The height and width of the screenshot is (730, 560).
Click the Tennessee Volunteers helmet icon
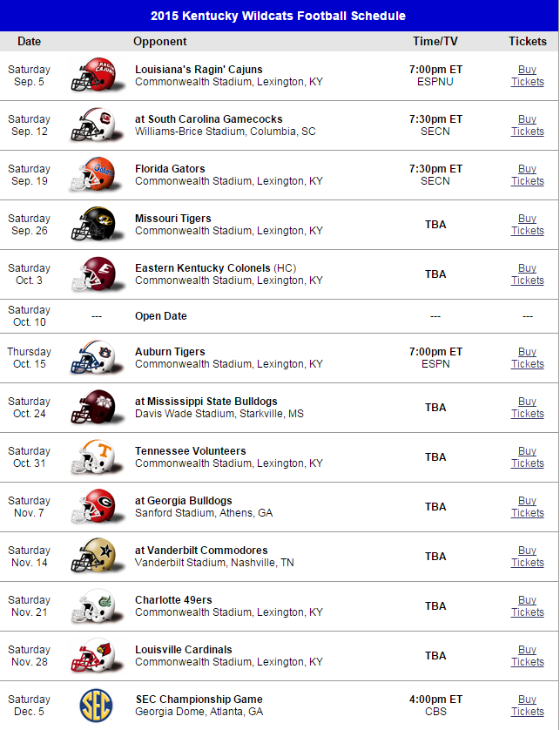93,457
